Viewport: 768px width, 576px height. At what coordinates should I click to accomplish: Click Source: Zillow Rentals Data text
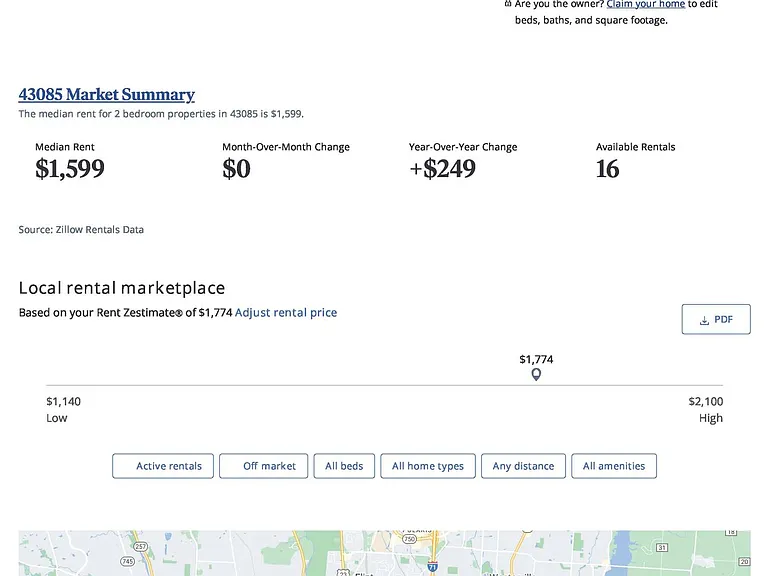(81, 230)
